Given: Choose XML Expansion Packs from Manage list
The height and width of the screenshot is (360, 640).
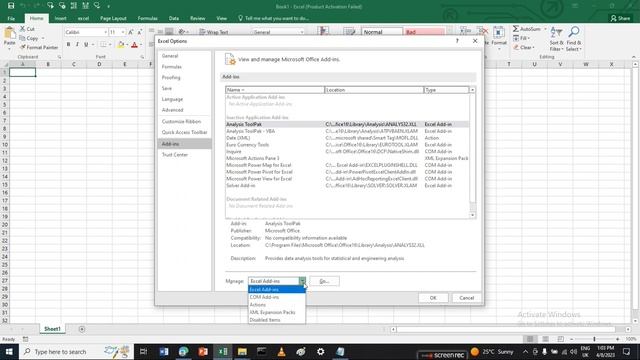Looking at the screenshot, I should click(x=277, y=312).
